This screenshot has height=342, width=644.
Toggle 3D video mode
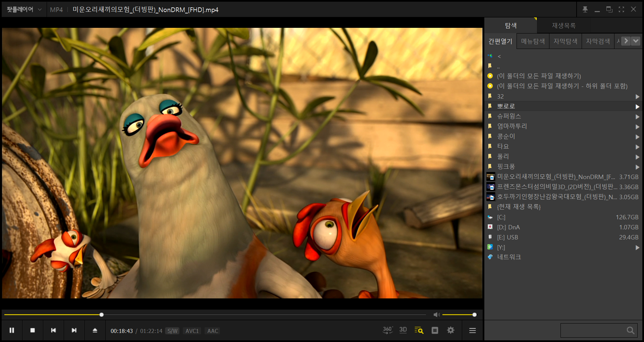click(403, 330)
